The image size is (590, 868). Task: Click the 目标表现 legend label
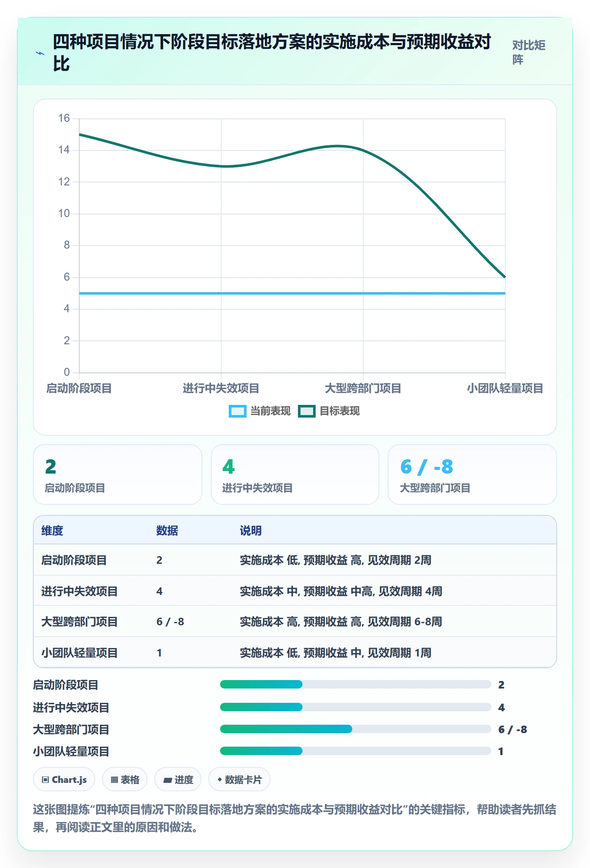tap(339, 411)
